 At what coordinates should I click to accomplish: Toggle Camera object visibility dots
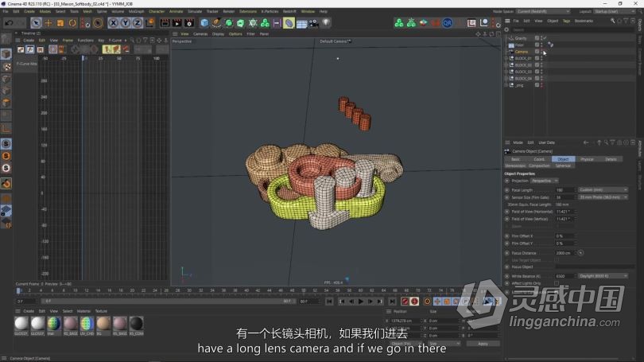pyautogui.click(x=541, y=52)
